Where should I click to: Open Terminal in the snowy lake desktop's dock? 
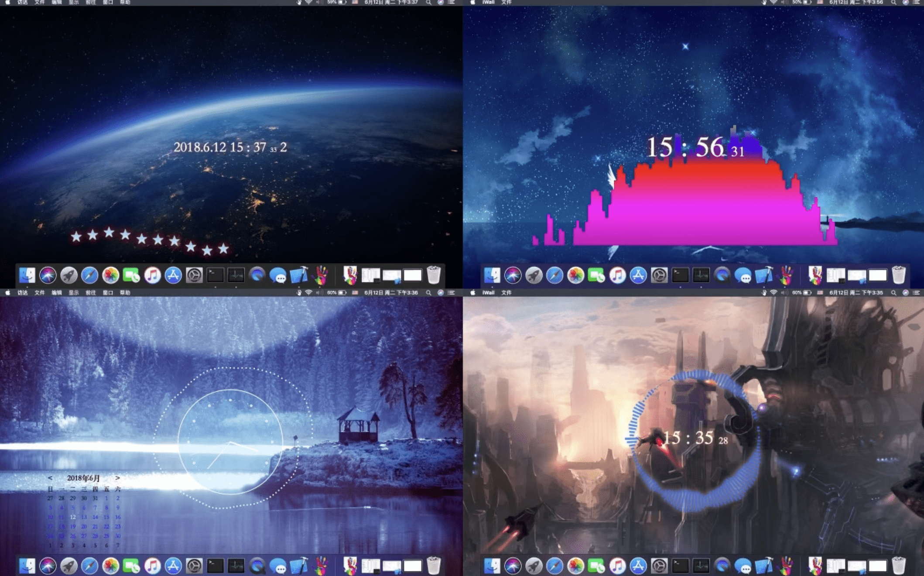215,566
